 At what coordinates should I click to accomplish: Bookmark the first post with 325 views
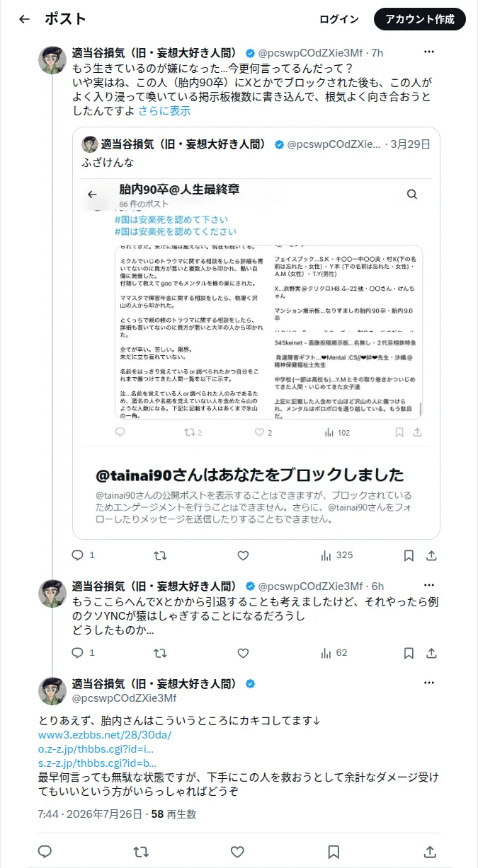point(409,555)
